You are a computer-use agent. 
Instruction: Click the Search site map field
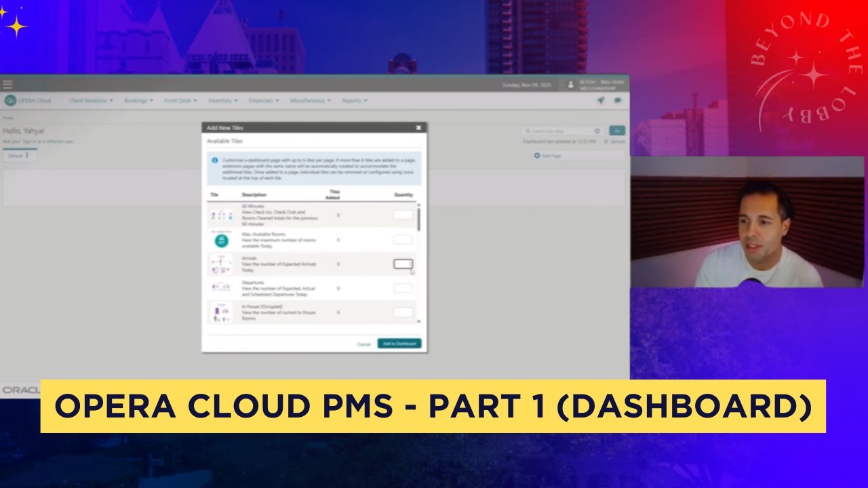click(x=562, y=131)
